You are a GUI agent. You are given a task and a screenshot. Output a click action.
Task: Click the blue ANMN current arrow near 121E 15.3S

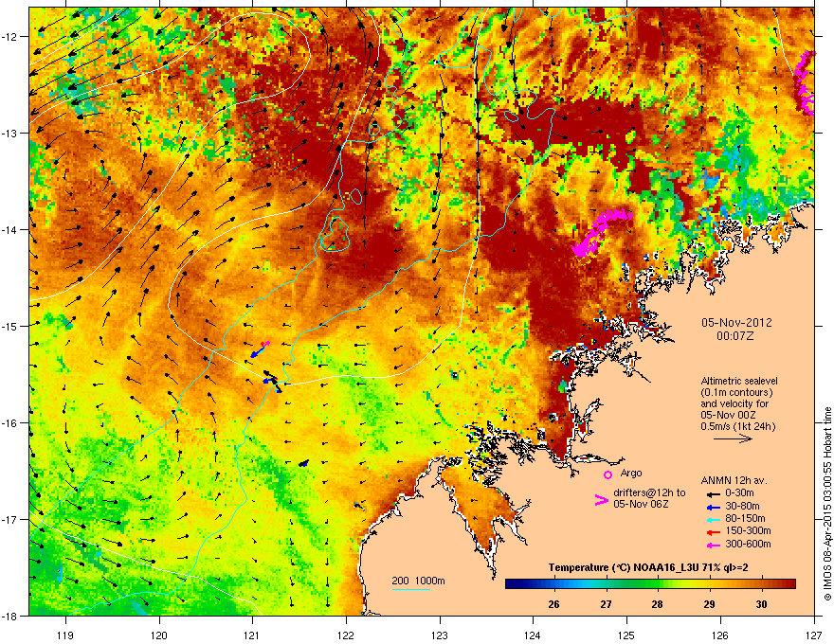click(258, 351)
